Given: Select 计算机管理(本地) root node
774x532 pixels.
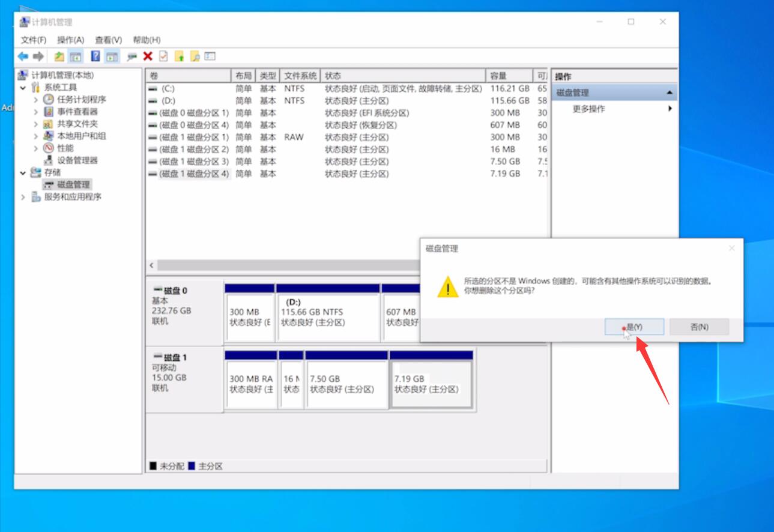Looking at the screenshot, I should click(62, 75).
